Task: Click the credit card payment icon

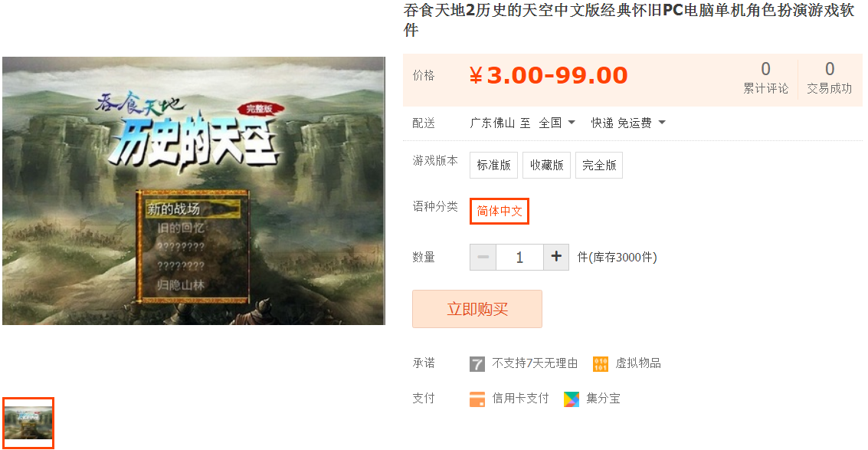Action: [x=477, y=399]
